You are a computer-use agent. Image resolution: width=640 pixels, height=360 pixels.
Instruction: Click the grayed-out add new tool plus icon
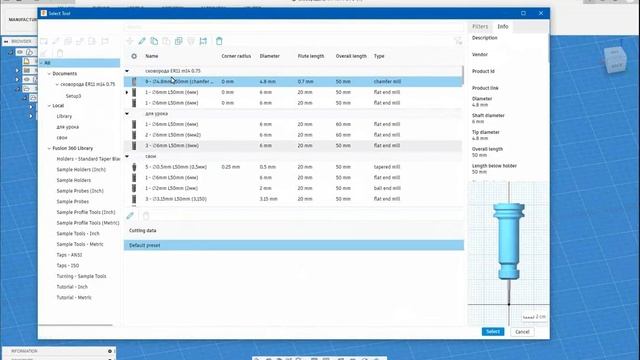129,41
